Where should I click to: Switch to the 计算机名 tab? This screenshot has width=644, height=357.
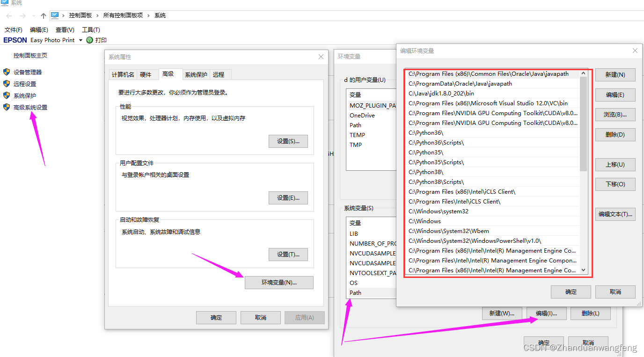point(123,74)
